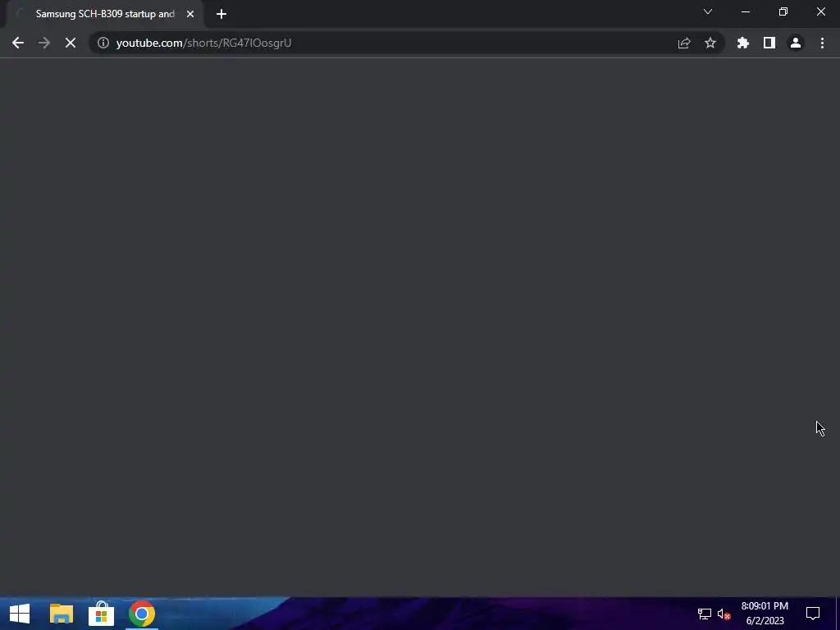Close the Chrome window
The width and height of the screenshot is (840, 630).
820,11
